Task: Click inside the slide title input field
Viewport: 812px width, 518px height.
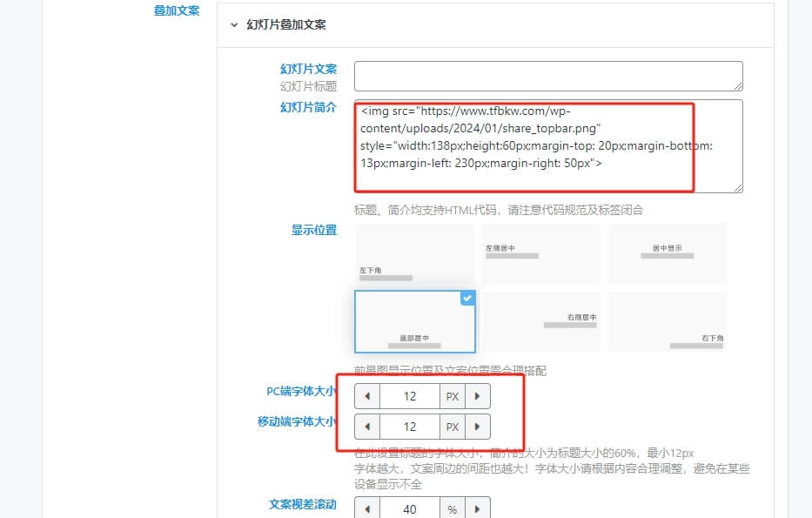Action: (x=547, y=76)
